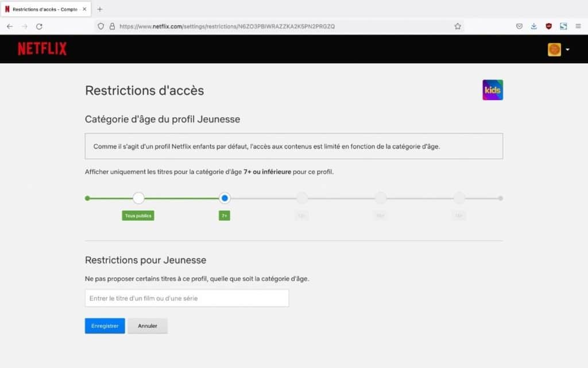The width and height of the screenshot is (588, 368).
Task: Click the orange profile avatar
Action: pos(554,49)
